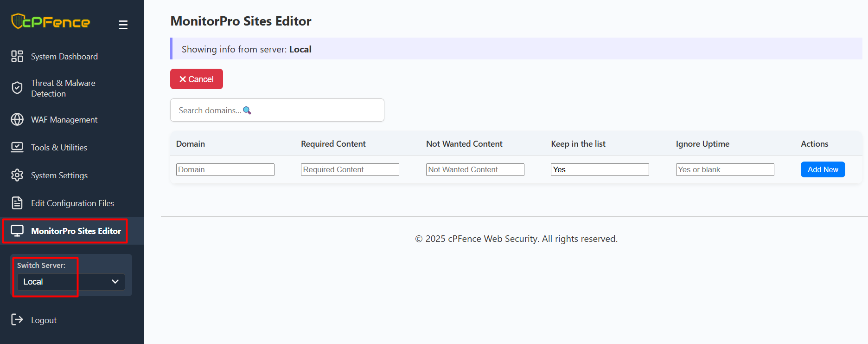Open the Switch Server dropdown
This screenshot has width=868, height=344.
71,282
